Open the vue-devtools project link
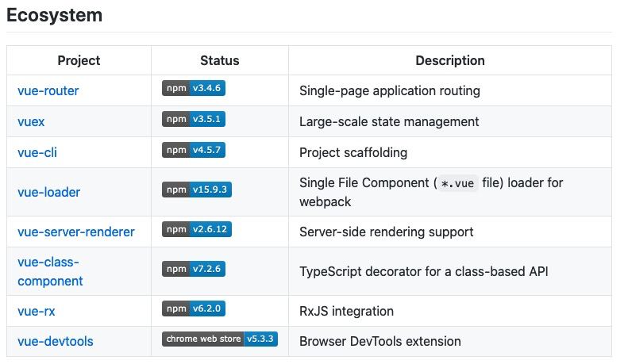Viewport: 628px width, 364px height. pos(56,341)
